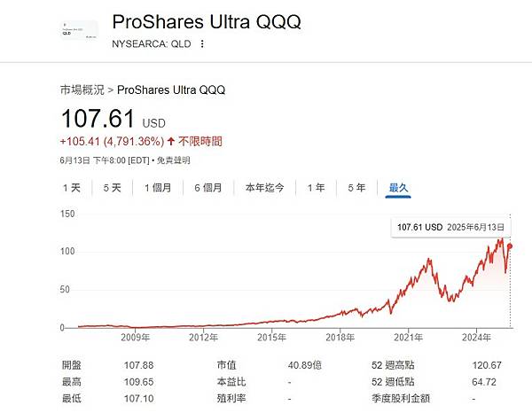Open the 免責聲明 disclaimer link

click(173, 160)
